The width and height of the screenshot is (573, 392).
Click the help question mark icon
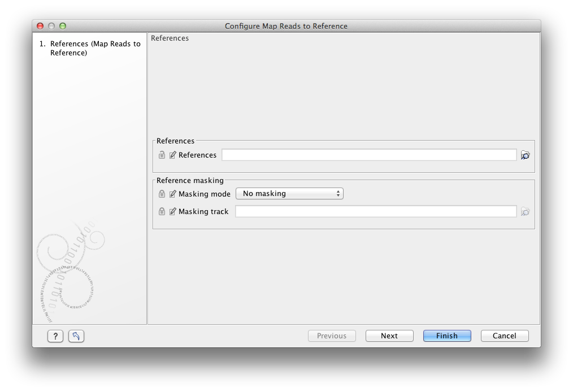(54, 336)
